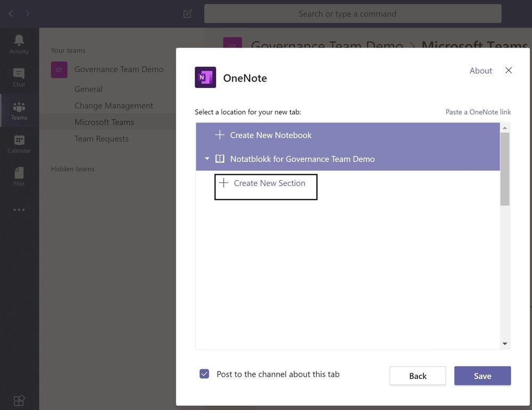Click plus icon beside Create New Section

pyautogui.click(x=224, y=183)
